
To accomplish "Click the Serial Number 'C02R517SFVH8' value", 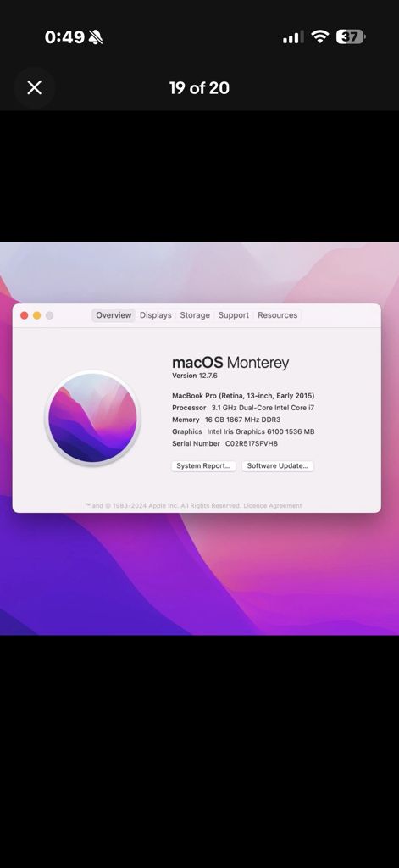I will click(x=252, y=444).
